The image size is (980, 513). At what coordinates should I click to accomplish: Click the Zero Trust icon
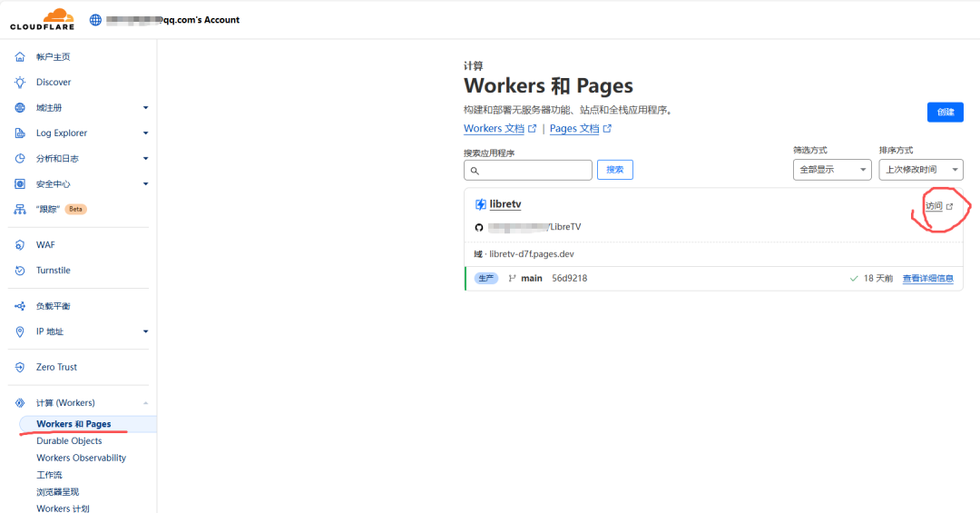[20, 368]
